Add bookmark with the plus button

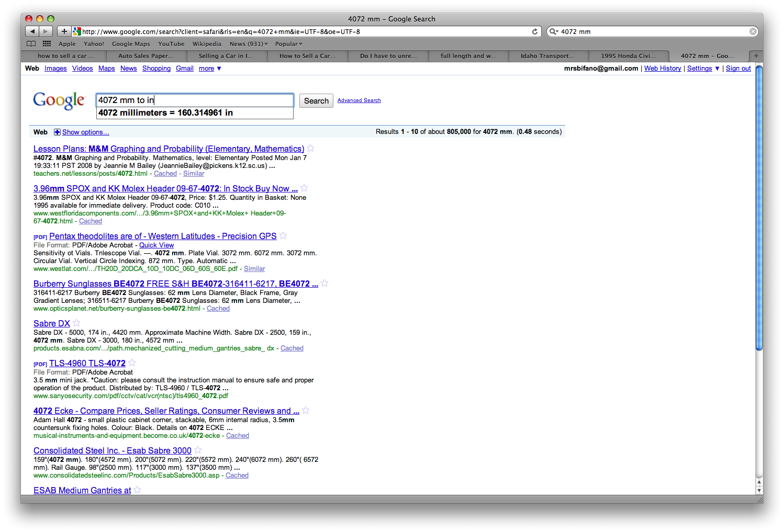[64, 31]
